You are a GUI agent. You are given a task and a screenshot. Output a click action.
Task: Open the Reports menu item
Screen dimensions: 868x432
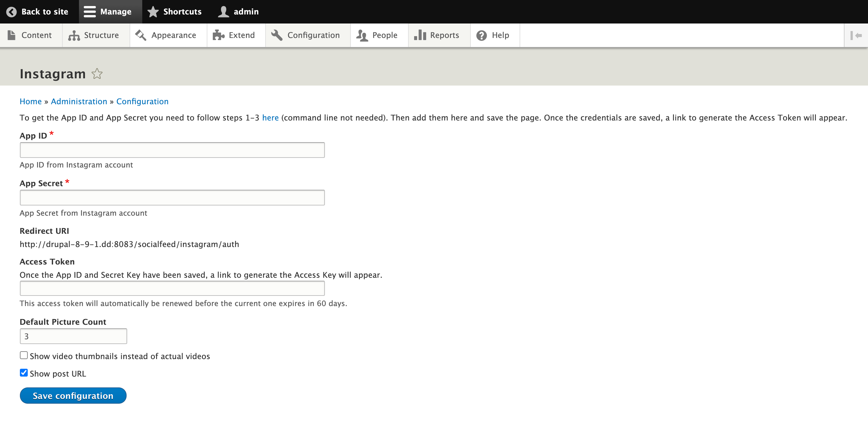[439, 35]
